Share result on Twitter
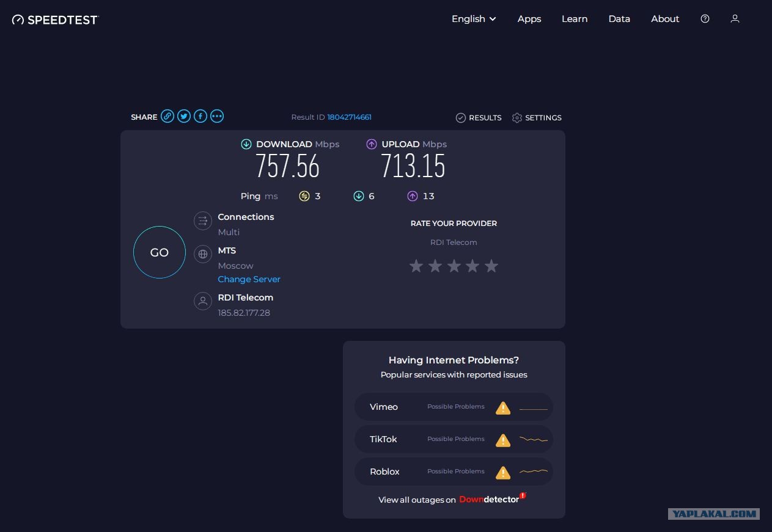Image resolution: width=772 pixels, height=532 pixels. pyautogui.click(x=184, y=116)
